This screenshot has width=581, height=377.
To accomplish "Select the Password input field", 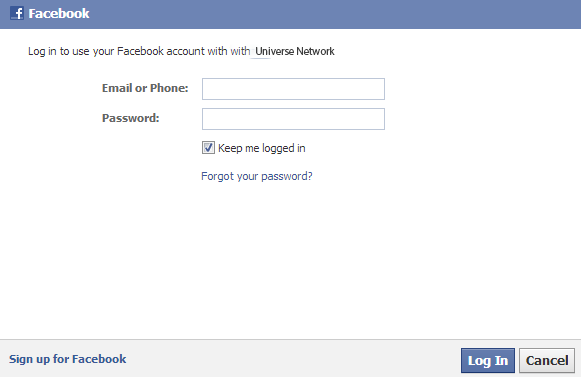I will [293, 119].
